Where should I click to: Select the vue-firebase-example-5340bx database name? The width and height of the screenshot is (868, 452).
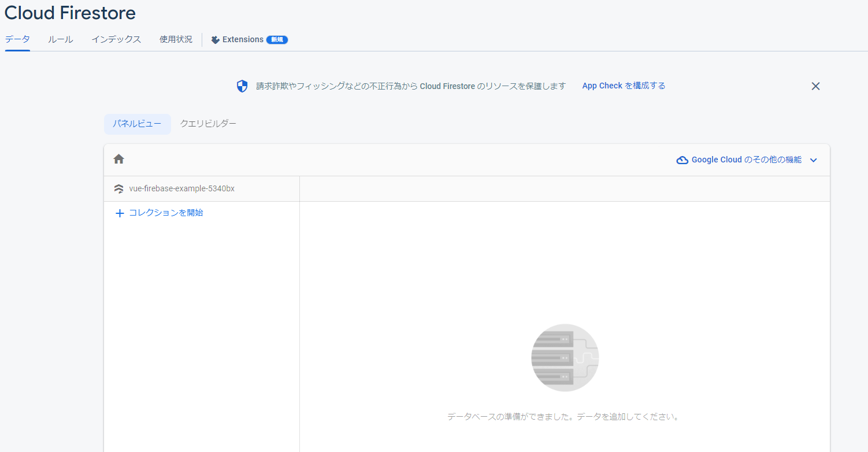pyautogui.click(x=182, y=188)
